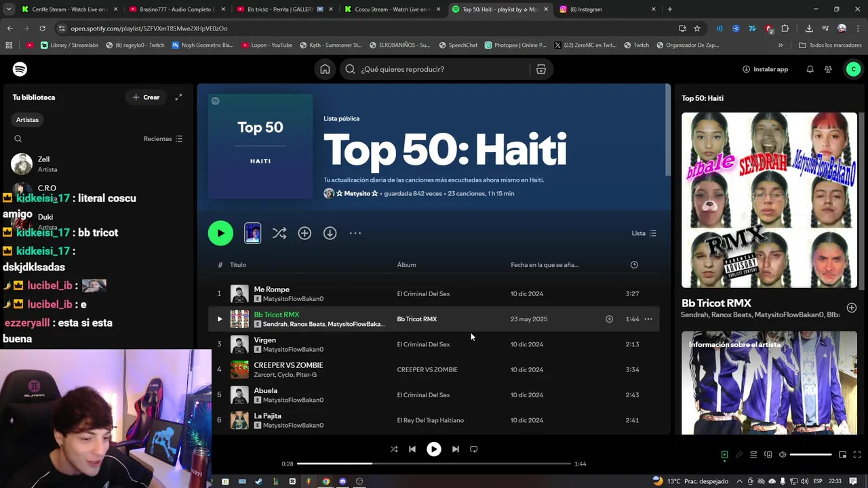This screenshot has height=488, width=868.
Task: Toggle repeat in the bottom player
Action: coord(474,449)
